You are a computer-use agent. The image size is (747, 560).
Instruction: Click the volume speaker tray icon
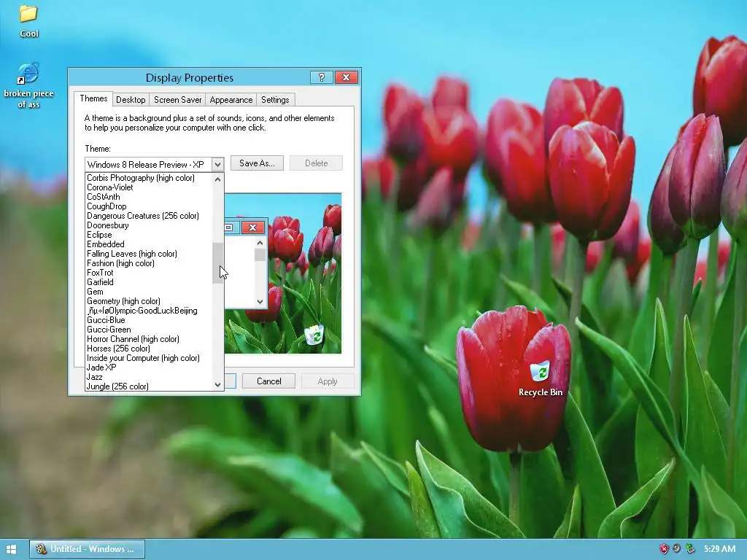tap(676, 549)
